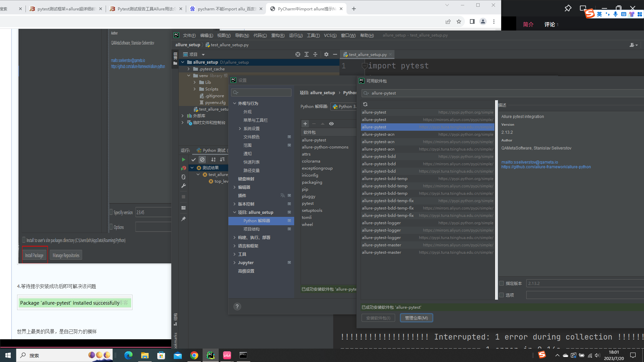644x362 pixels.
Task: Enable the 选项 checkbox
Action: click(x=502, y=295)
